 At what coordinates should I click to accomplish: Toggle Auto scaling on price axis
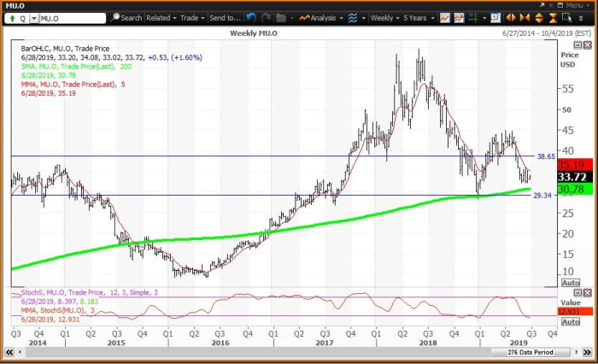[x=571, y=283]
